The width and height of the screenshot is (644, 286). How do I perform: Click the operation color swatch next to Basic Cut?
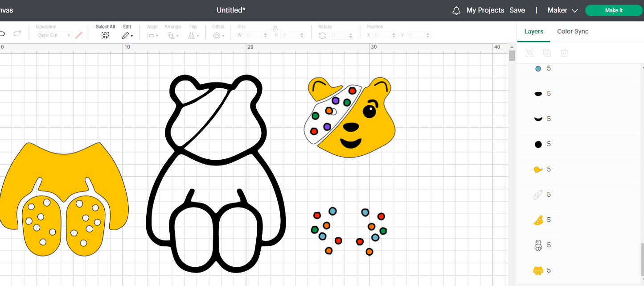(79, 35)
